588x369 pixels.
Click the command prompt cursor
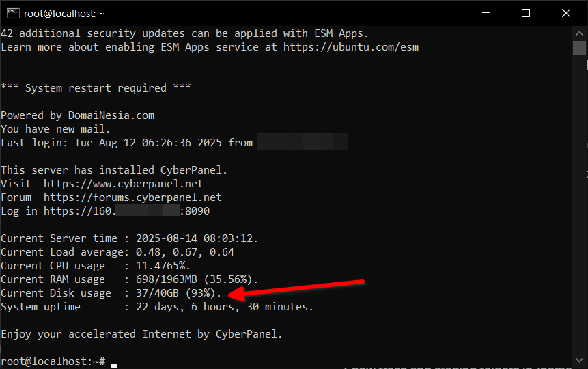point(114,362)
